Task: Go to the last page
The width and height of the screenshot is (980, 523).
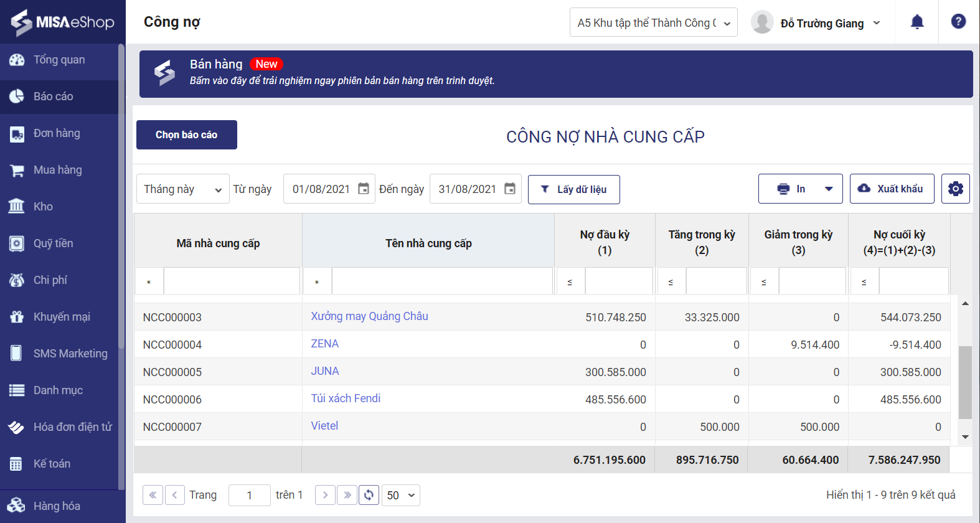Action: pyautogui.click(x=347, y=495)
